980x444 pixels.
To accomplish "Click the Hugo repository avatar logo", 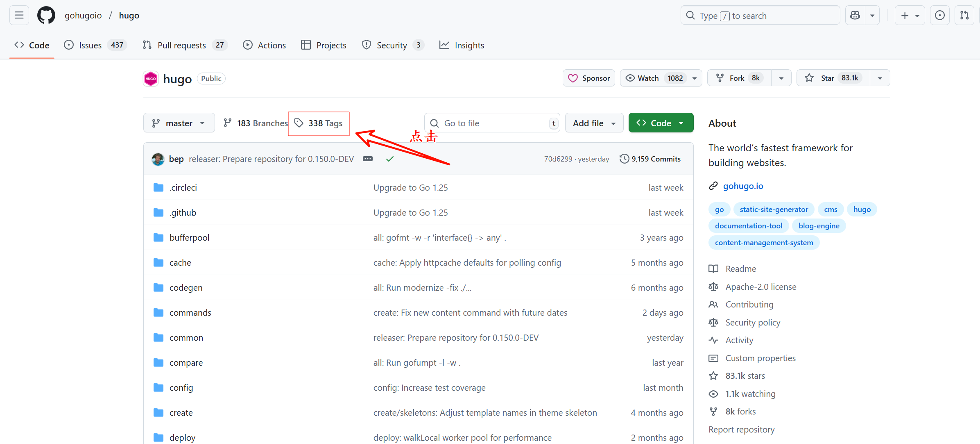I will (x=151, y=78).
